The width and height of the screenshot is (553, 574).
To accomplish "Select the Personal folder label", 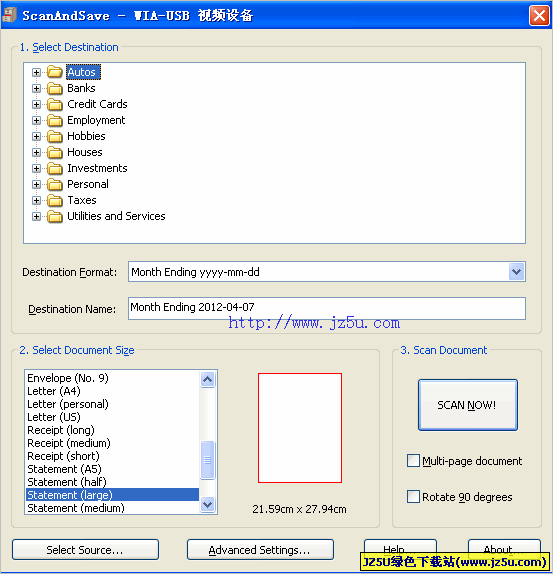I will pos(88,184).
